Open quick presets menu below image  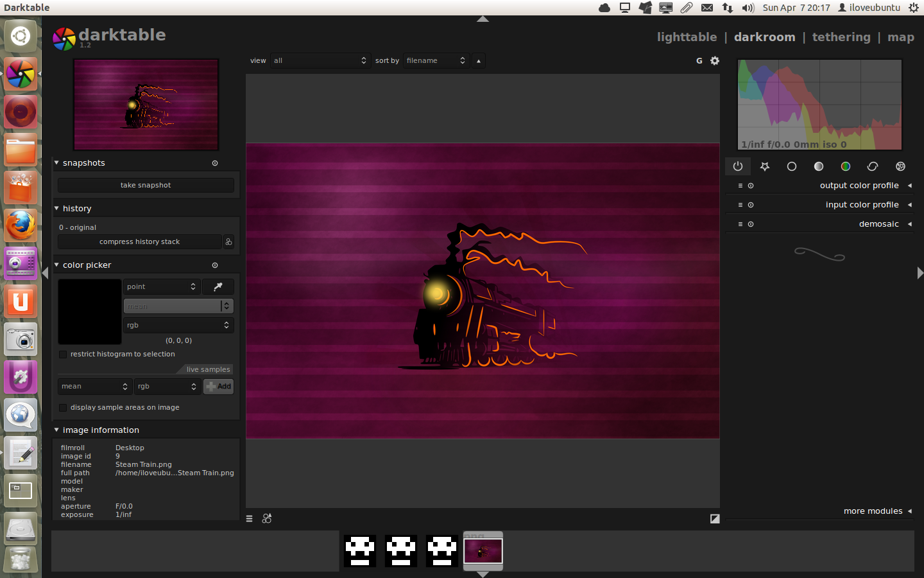coord(250,519)
